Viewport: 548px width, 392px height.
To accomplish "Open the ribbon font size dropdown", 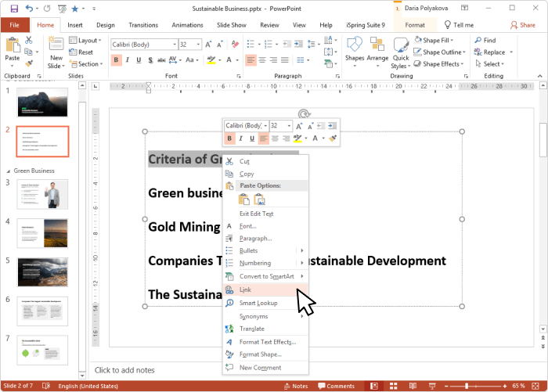I will coord(199,45).
